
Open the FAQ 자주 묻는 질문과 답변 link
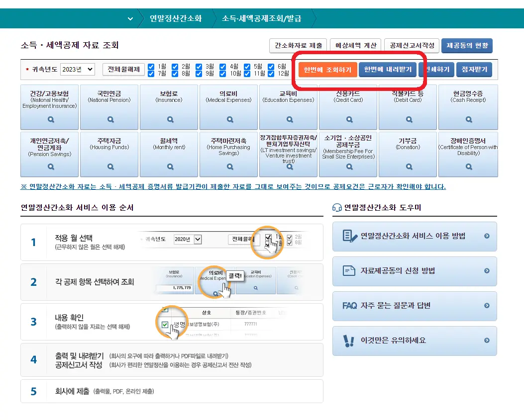tap(415, 306)
